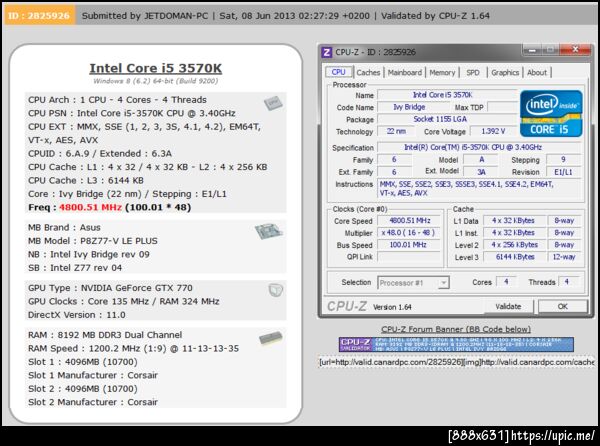Open the Intel Core i5 3570K heading link
The height and width of the screenshot is (446, 600).
click(155, 68)
